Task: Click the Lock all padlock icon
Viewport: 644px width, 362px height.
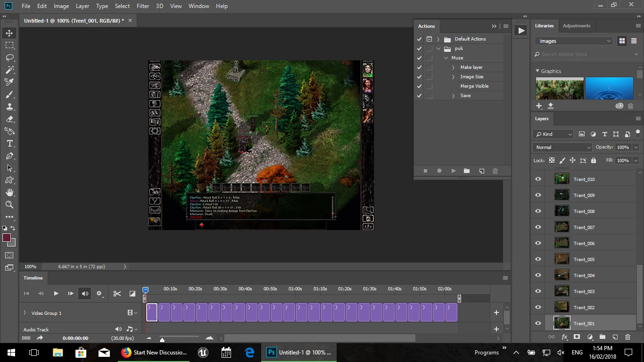Action: click(x=594, y=160)
